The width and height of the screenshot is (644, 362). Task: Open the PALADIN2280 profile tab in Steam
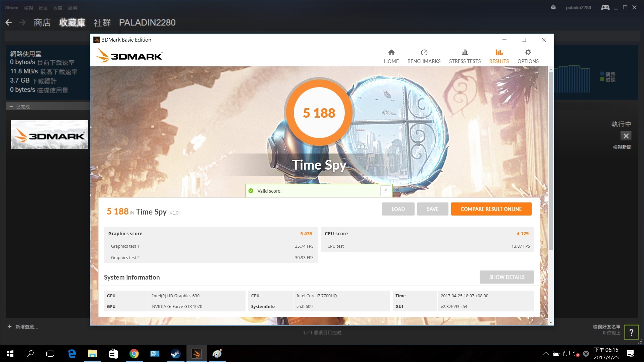[x=147, y=22]
